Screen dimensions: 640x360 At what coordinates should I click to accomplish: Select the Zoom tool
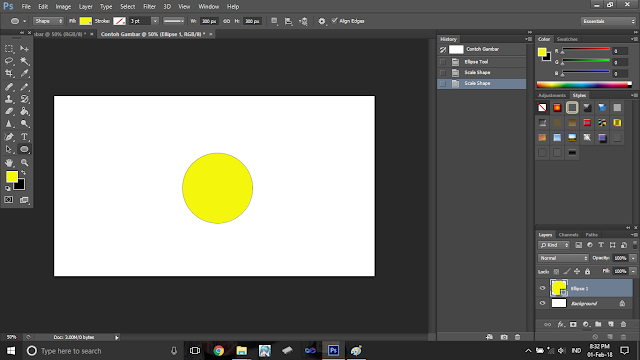tap(24, 162)
